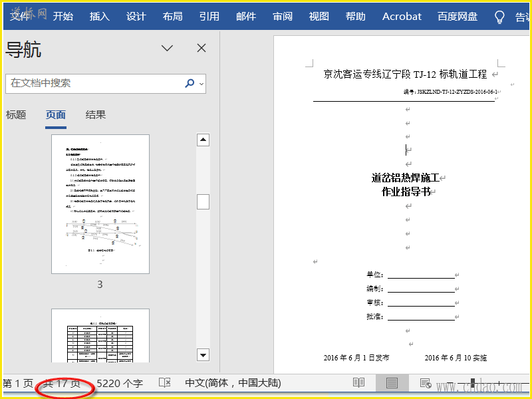Open the 邮件 ribbon tab
This screenshot has height=399, width=532.
coord(246,16)
